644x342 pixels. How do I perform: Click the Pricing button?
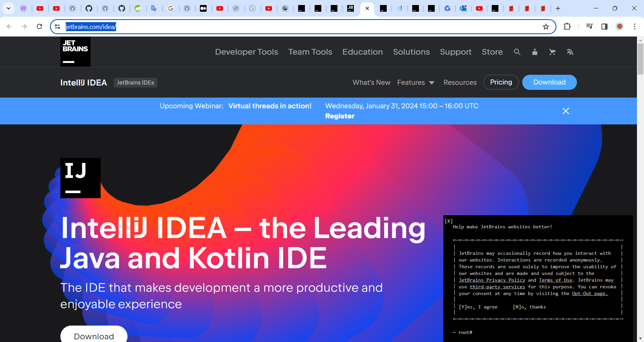[501, 82]
